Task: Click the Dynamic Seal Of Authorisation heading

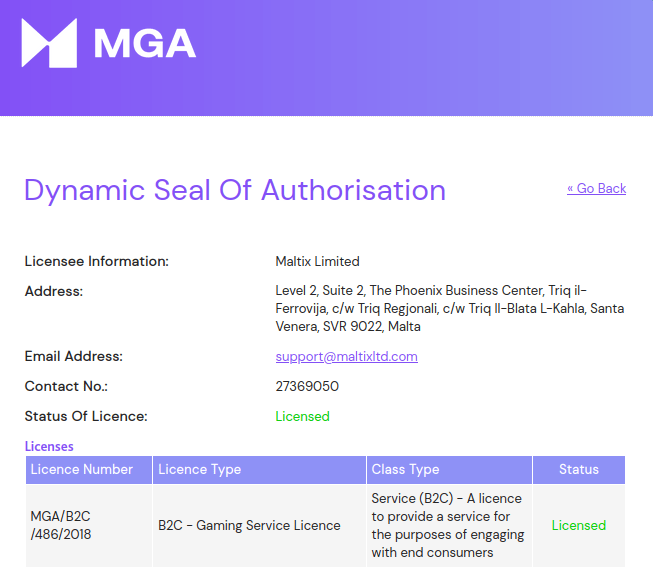Action: 235,190
